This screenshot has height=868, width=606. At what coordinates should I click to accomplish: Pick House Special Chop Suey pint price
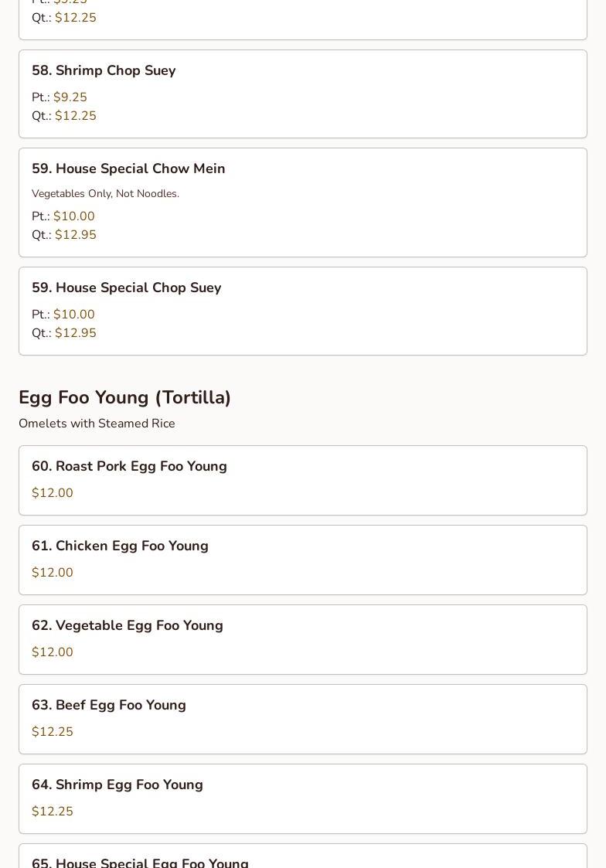73,315
